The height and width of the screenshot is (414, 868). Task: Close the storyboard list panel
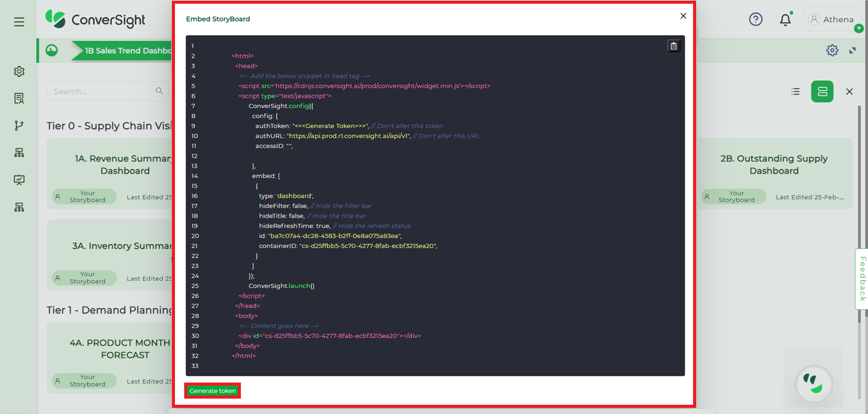850,91
